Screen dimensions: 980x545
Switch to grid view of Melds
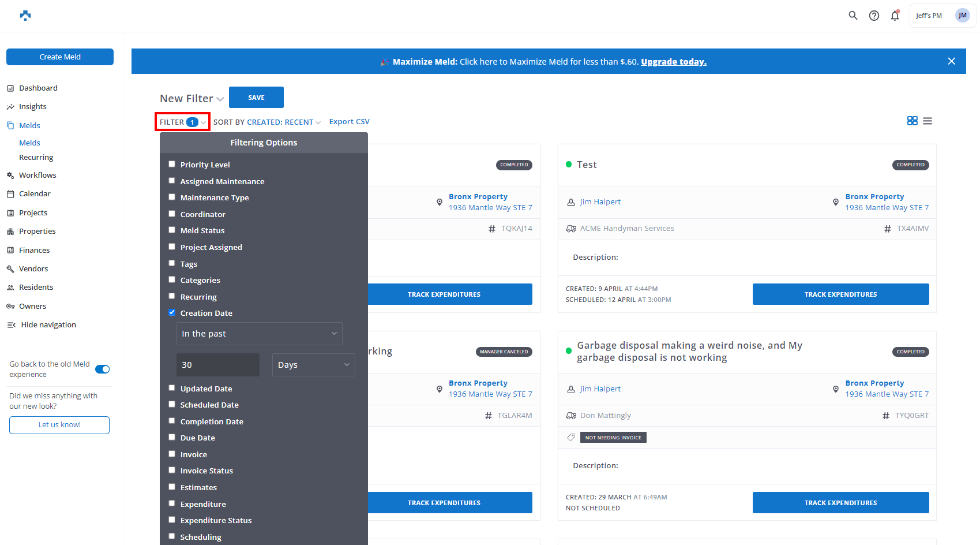(x=912, y=121)
